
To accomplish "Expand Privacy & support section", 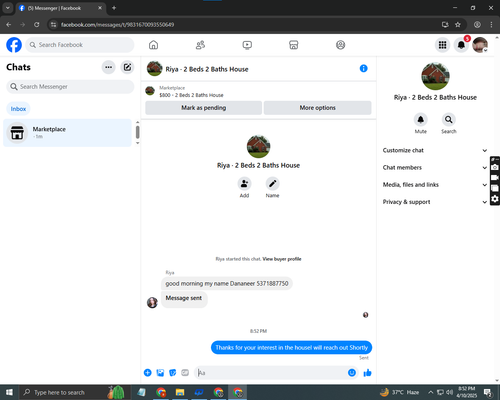I will pos(435,202).
